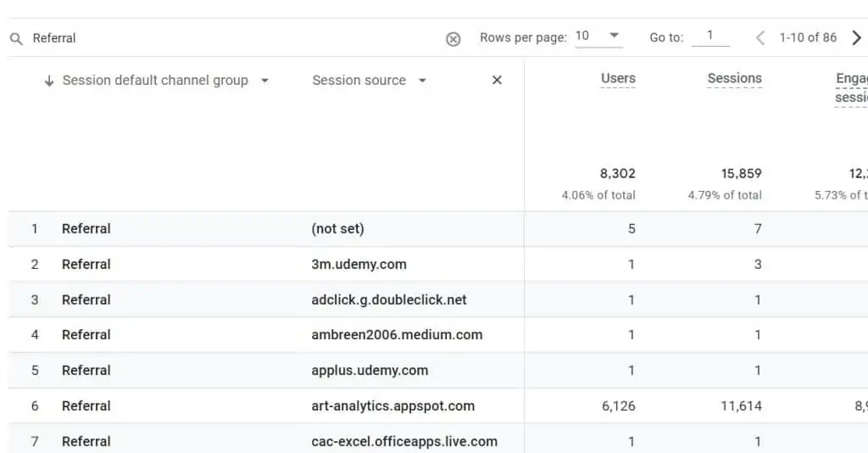Select the adclick.g.doubleclick.net source cell
This screenshot has height=453, width=868.
click(x=388, y=299)
